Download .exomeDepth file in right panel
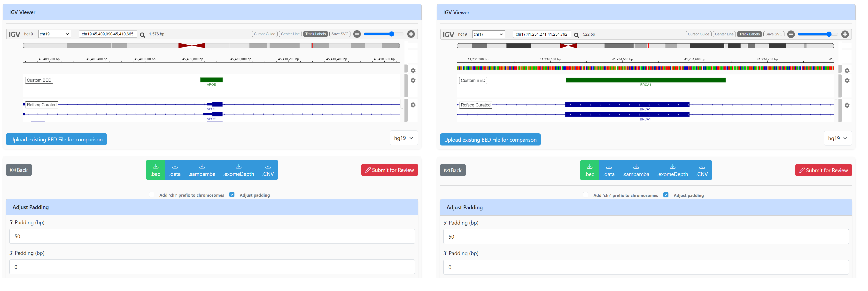868x291 pixels. pos(673,170)
